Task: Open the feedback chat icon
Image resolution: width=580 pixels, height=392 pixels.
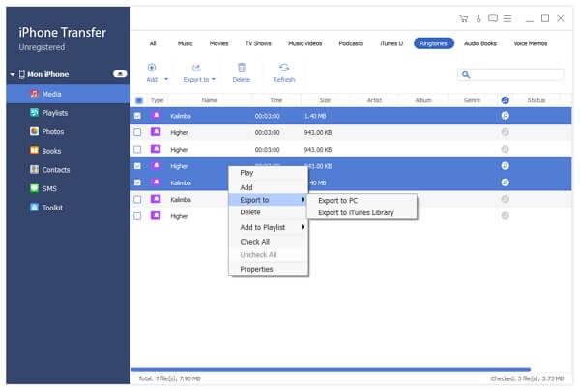Action: [493, 18]
